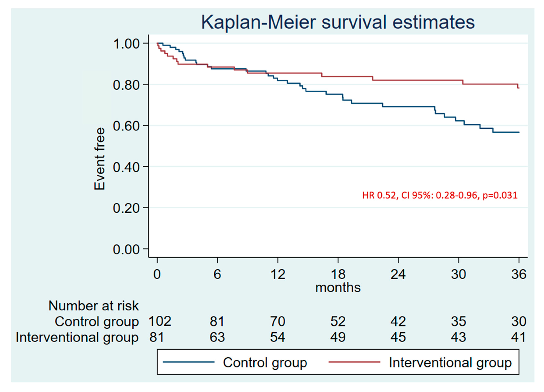Click the blue Control group legend line
Screen dimensions: 544x392
click(x=188, y=362)
